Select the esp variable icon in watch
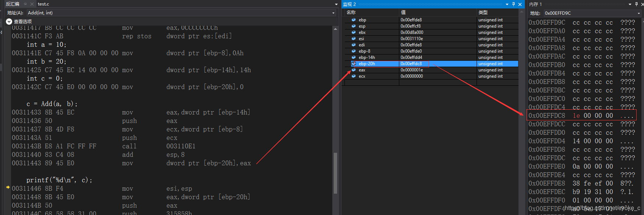Image resolution: width=644 pixels, height=215 pixels. [x=354, y=26]
